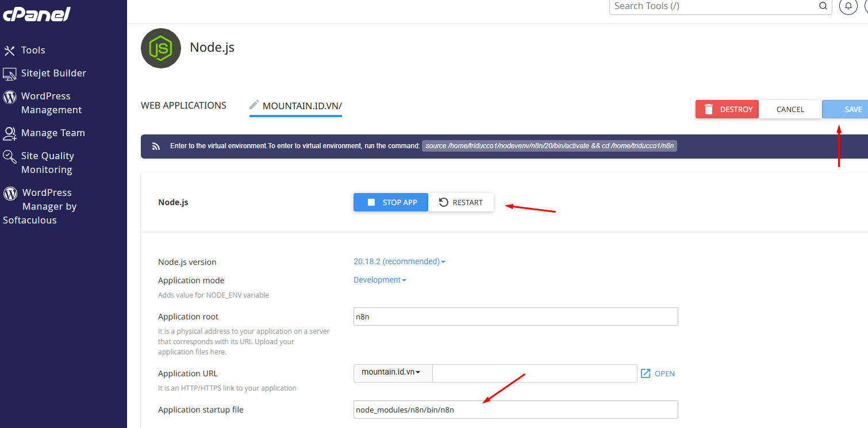
Task: Click the Application root field
Action: (516, 317)
